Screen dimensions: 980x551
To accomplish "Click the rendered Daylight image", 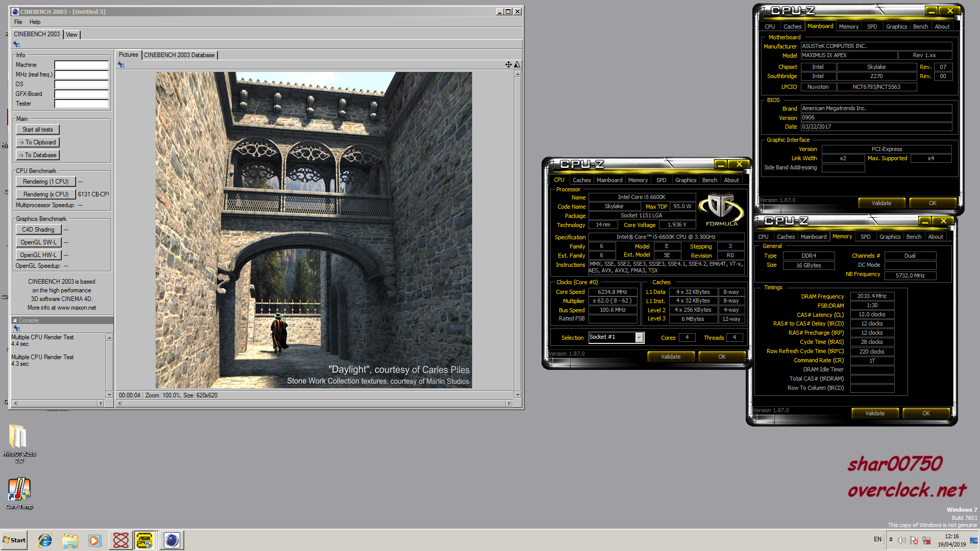I will [314, 230].
